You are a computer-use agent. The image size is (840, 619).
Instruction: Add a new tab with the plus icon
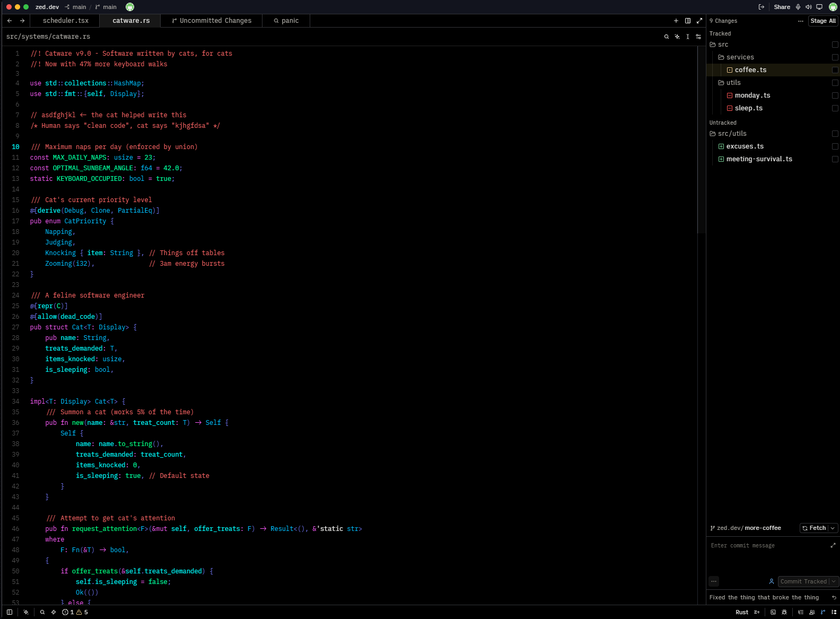click(x=676, y=21)
